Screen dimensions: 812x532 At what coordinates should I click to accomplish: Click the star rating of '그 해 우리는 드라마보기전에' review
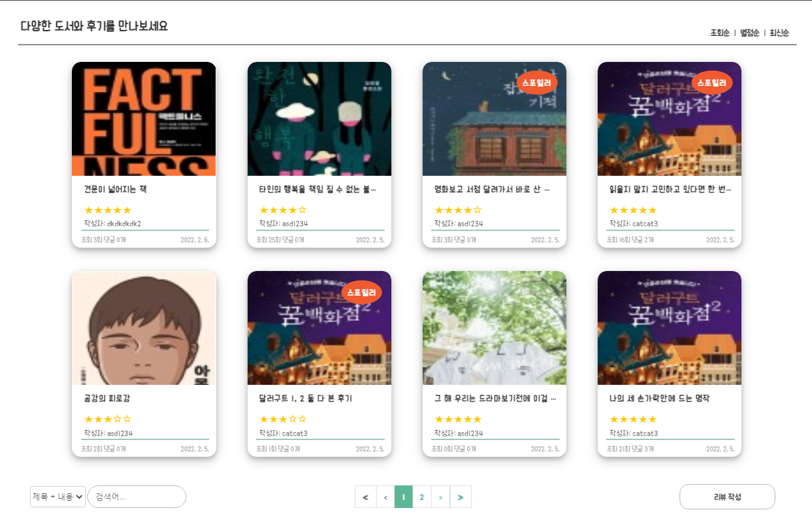(458, 419)
